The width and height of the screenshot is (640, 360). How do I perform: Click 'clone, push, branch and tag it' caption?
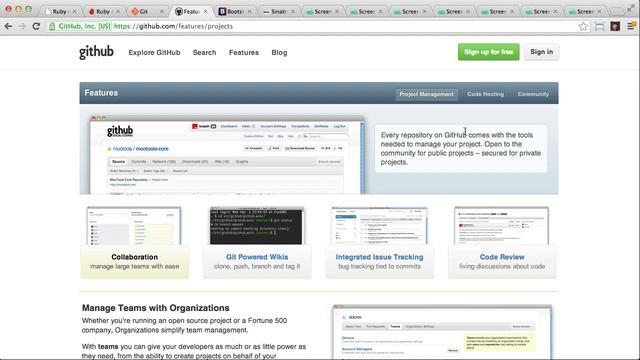point(257,267)
